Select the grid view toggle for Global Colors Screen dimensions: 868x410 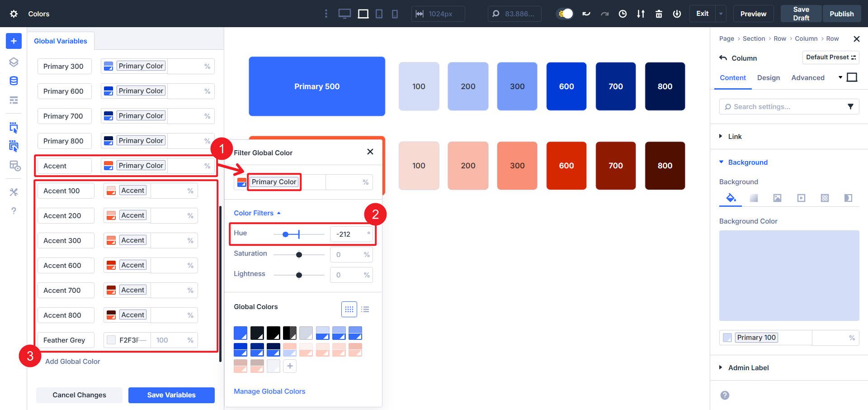click(x=349, y=309)
